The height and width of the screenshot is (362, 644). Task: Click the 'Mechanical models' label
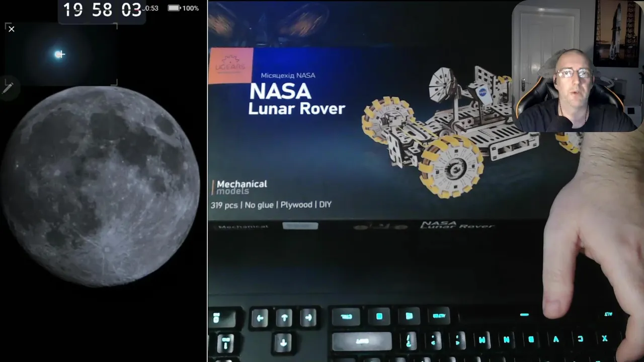coord(242,187)
